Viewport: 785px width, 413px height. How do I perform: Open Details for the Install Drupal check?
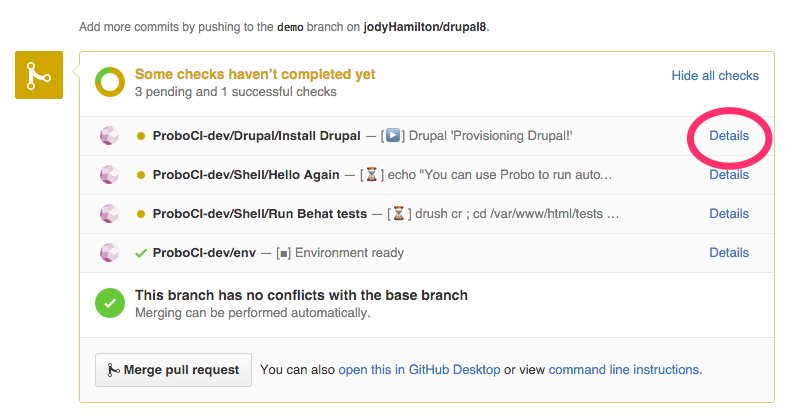coord(728,135)
